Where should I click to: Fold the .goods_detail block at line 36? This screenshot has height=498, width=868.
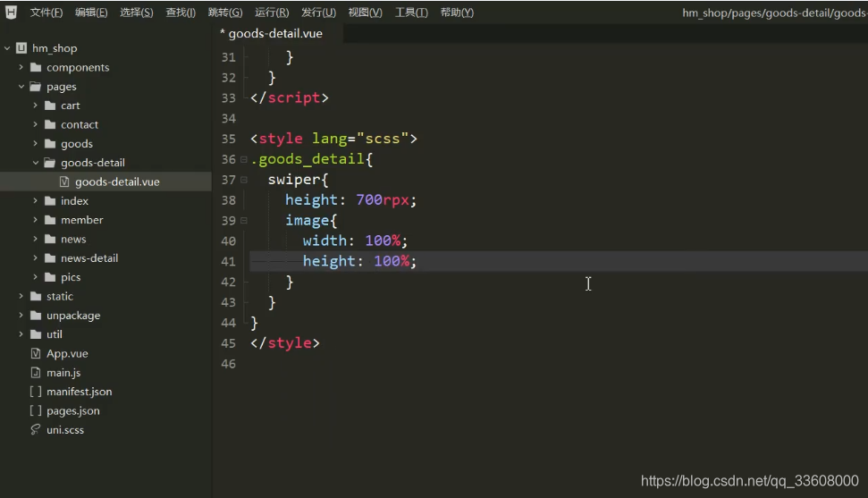243,159
